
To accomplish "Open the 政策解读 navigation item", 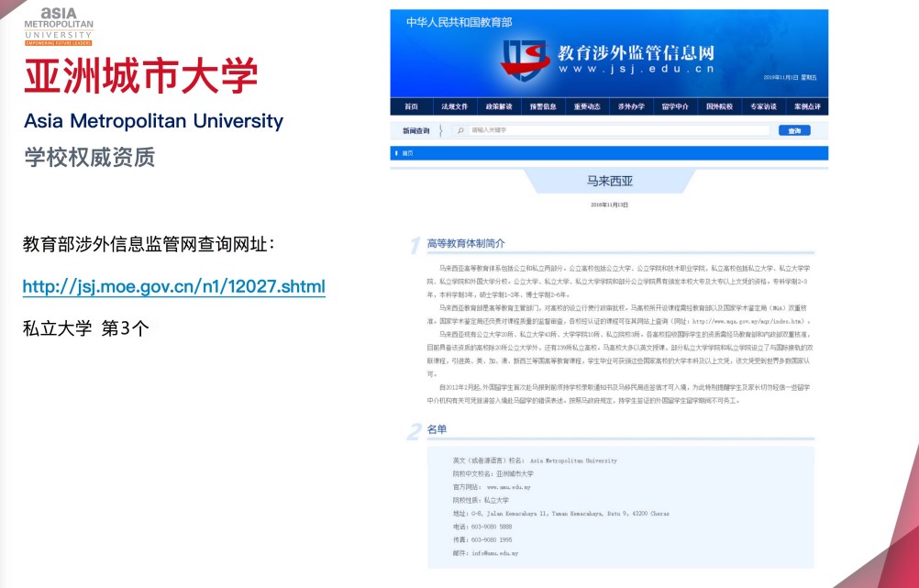I will [x=499, y=106].
